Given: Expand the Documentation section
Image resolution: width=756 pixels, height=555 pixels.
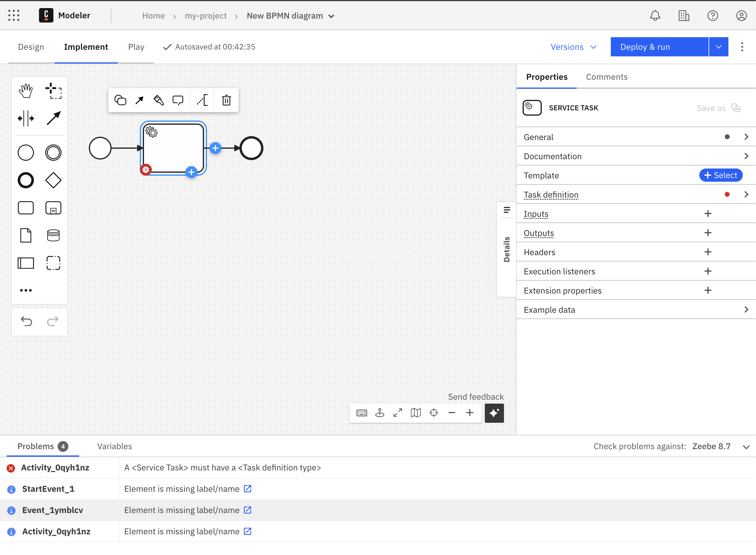Looking at the screenshot, I should coord(636,156).
